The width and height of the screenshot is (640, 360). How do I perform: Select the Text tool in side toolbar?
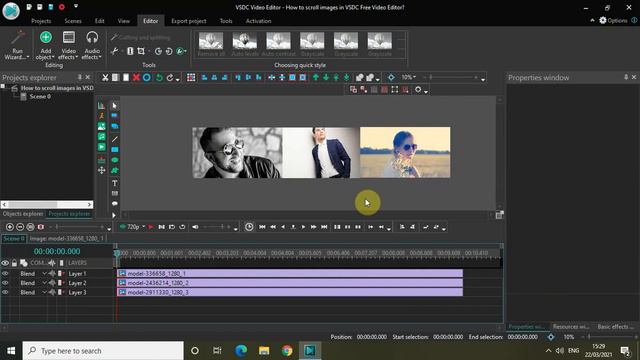pyautogui.click(x=115, y=183)
